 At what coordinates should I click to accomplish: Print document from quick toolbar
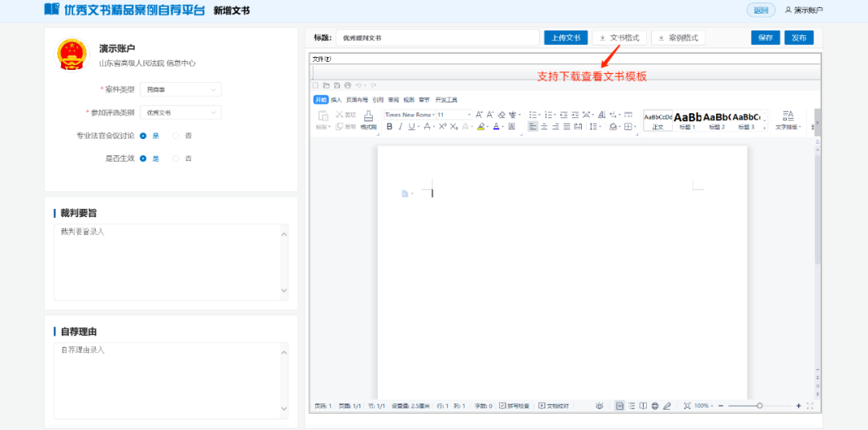[x=348, y=85]
